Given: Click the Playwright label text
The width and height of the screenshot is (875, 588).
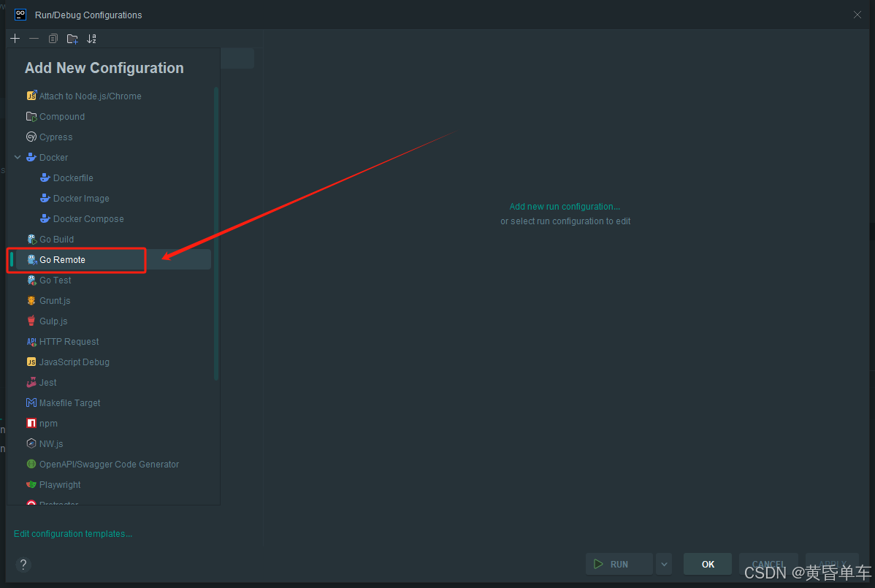Looking at the screenshot, I should point(60,485).
